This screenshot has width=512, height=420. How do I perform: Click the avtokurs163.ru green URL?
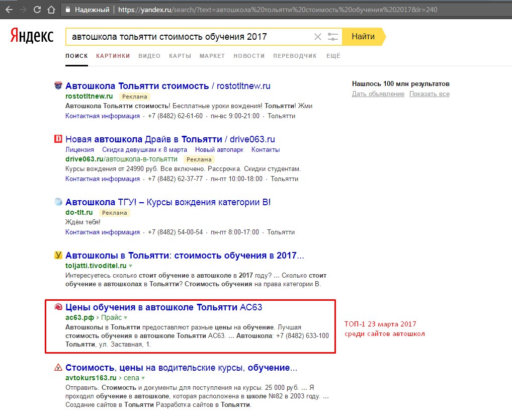pyautogui.click(x=91, y=378)
